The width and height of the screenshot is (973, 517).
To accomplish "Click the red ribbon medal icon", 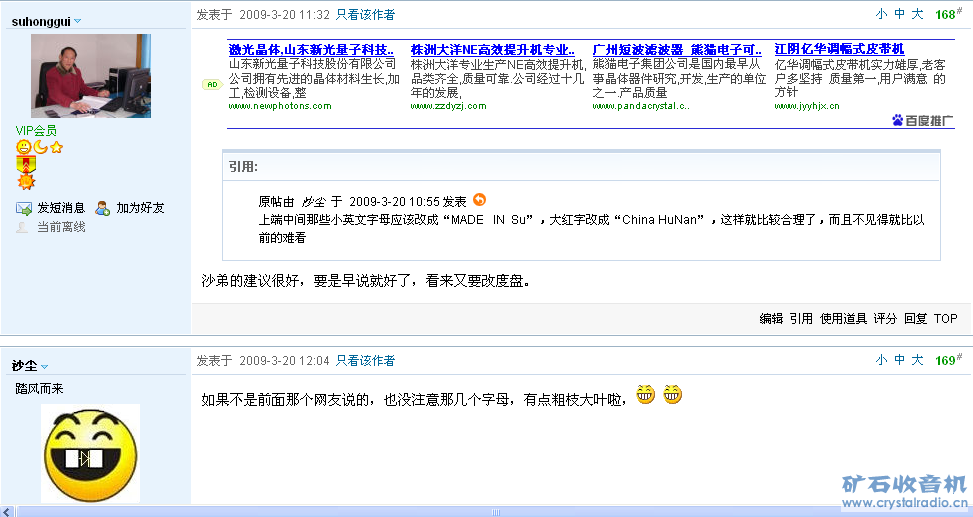I will coord(26,164).
